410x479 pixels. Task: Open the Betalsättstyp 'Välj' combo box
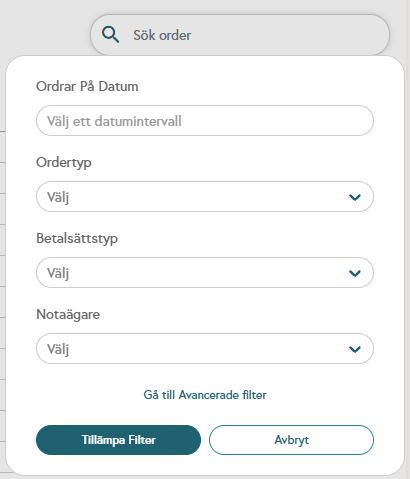click(205, 273)
